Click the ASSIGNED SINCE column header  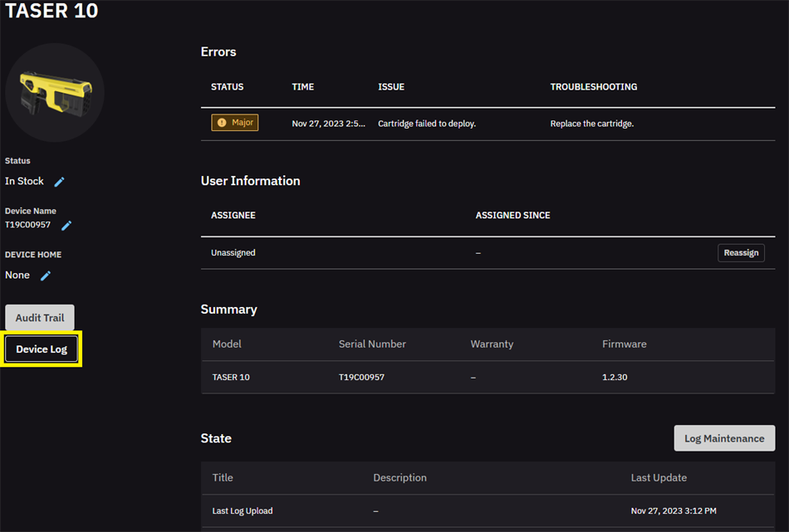(512, 215)
